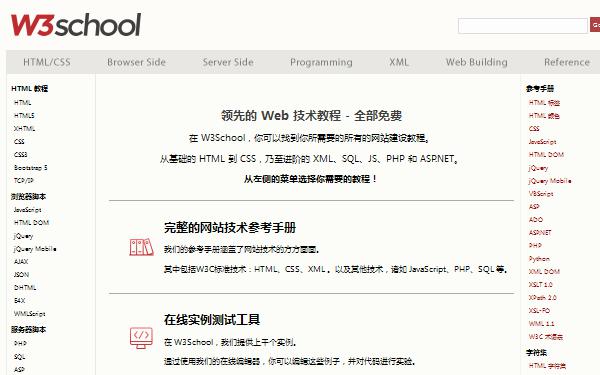Click the 领先的 Web 技术教程 headline
Screen dimensions: 600x375
[311, 116]
